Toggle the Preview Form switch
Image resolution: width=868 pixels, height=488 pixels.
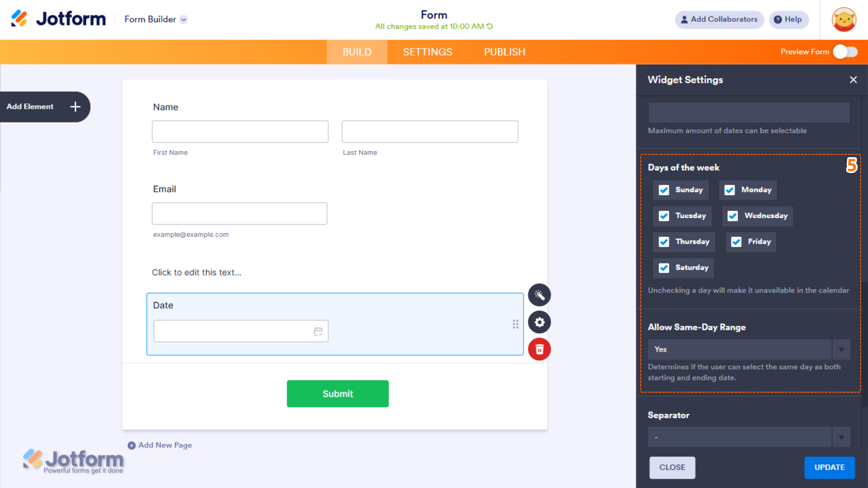pos(845,52)
